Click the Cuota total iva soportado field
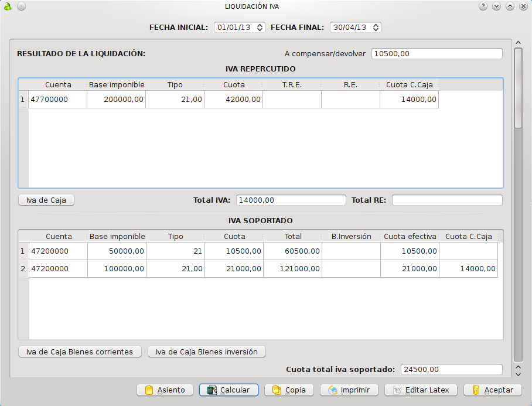Image resolution: width=532 pixels, height=406 pixels. click(x=452, y=369)
